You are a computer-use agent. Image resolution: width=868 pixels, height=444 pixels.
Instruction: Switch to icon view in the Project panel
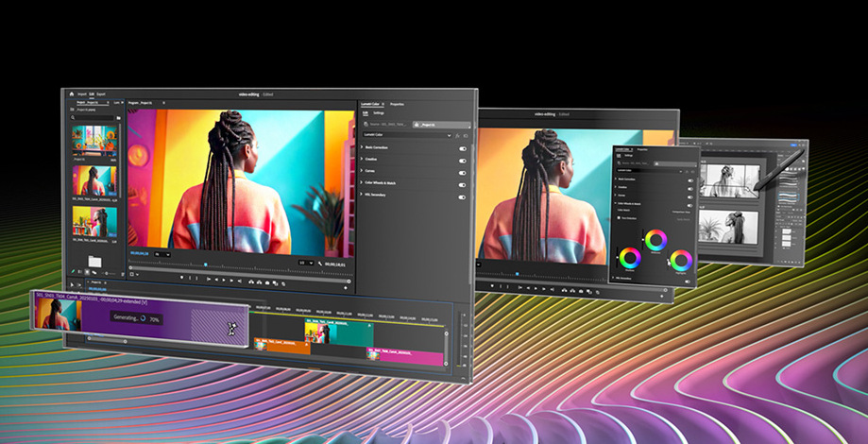[x=87, y=272]
